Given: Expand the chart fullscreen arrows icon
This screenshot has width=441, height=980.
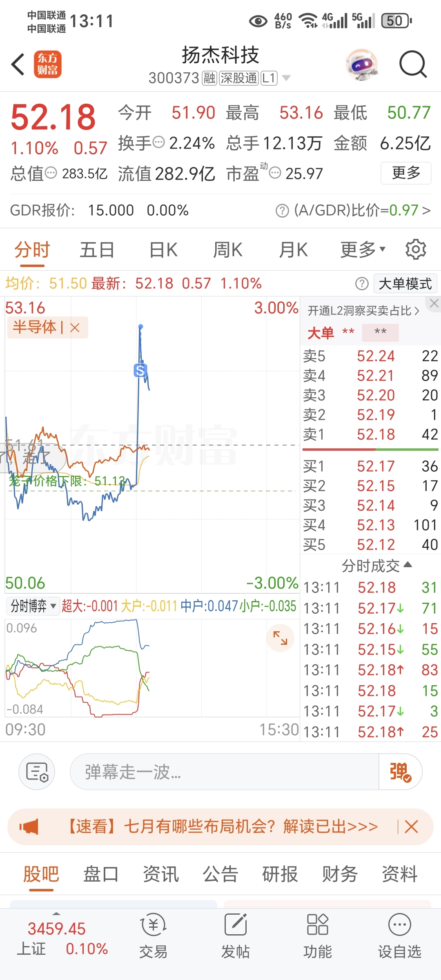Looking at the screenshot, I should point(280,638).
